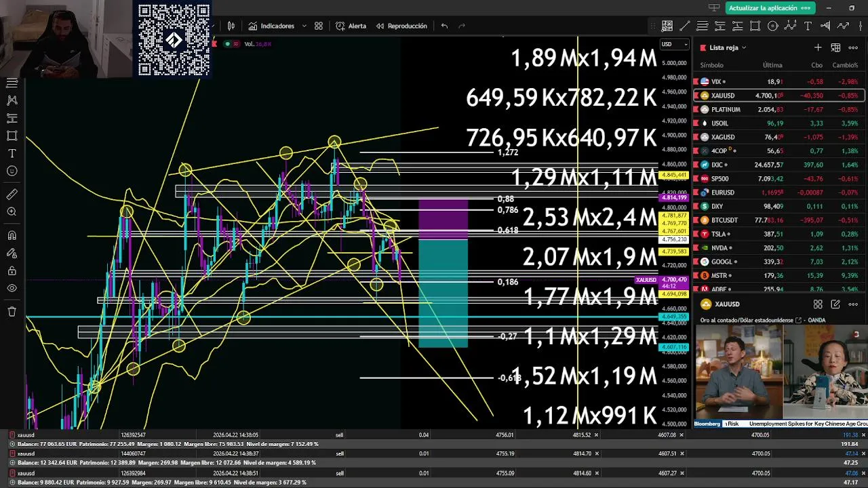
Task: Open the Indicadores menu
Action: coord(271,26)
